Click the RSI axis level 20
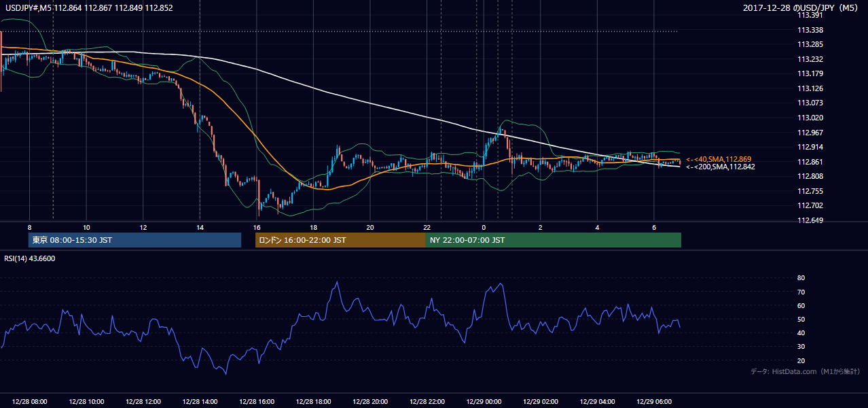868x408 pixels. click(801, 360)
